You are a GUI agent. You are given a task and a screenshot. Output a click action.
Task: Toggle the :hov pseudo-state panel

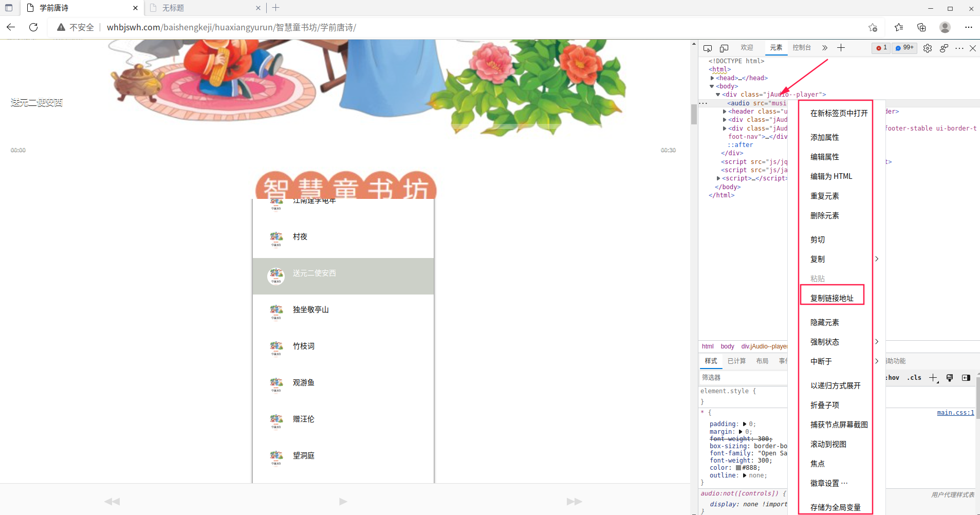pyautogui.click(x=893, y=378)
